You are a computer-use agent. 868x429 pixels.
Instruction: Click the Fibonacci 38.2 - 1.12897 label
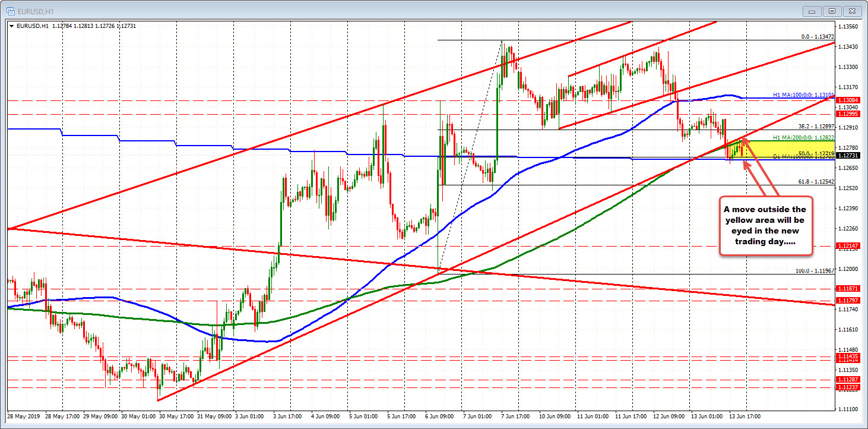click(x=816, y=127)
